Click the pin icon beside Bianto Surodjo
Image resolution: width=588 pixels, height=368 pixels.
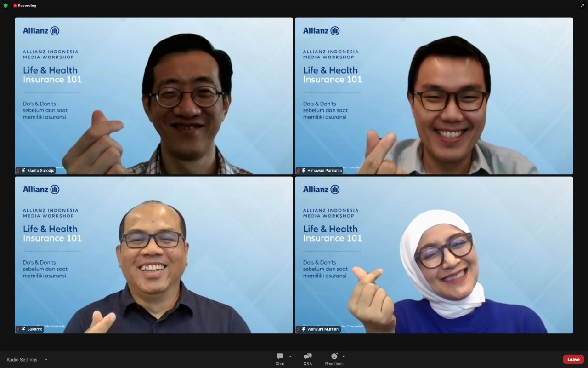tap(23, 170)
